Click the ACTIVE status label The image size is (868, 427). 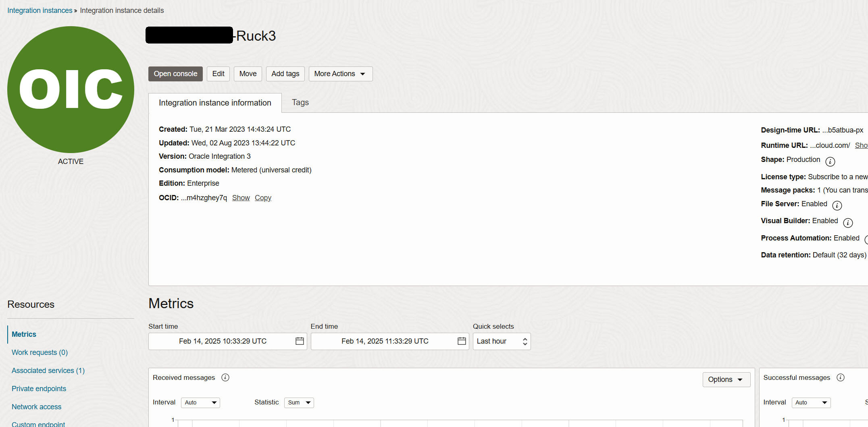71,162
